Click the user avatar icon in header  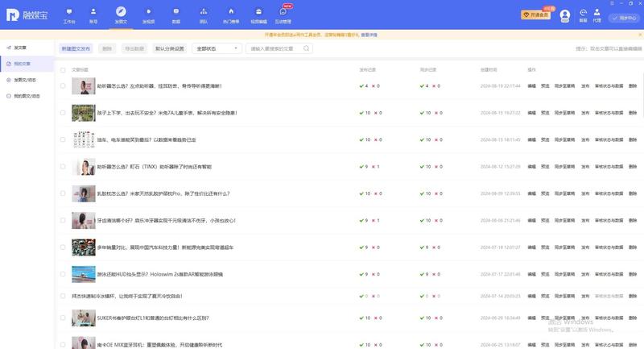point(565,15)
